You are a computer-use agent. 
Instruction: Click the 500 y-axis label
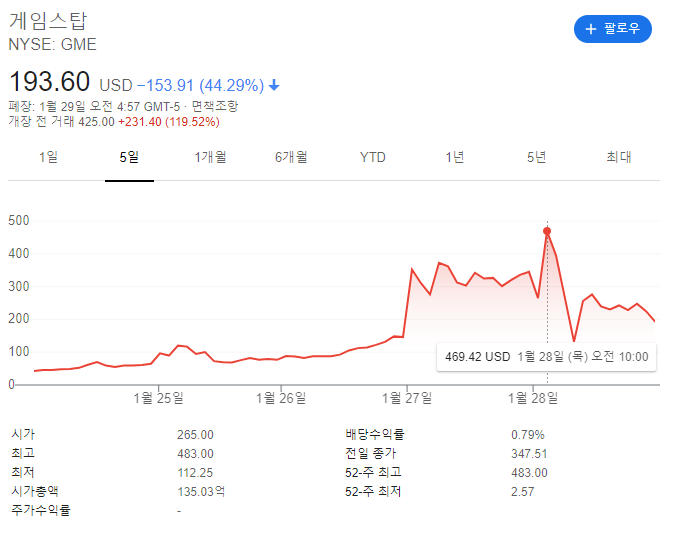(x=19, y=221)
